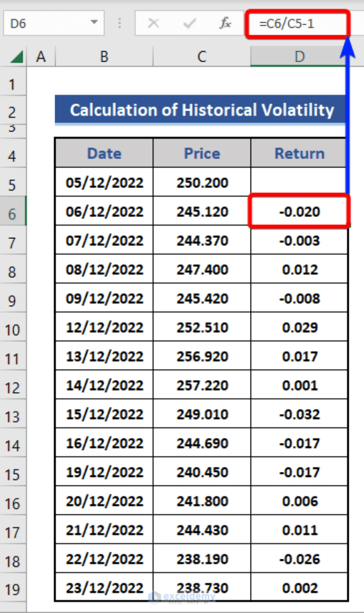364x613 pixels.
Task: Click the Insert Function fx icon
Action: 225,23
